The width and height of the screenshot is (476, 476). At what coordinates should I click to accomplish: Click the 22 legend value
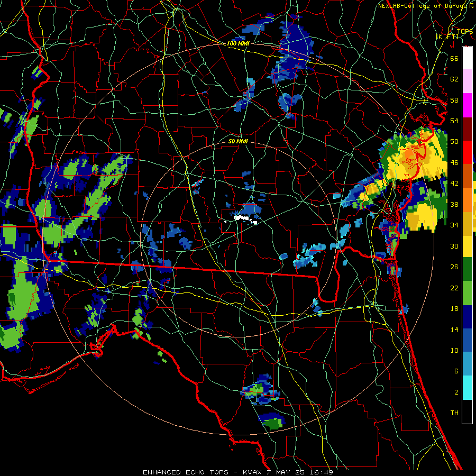454,288
